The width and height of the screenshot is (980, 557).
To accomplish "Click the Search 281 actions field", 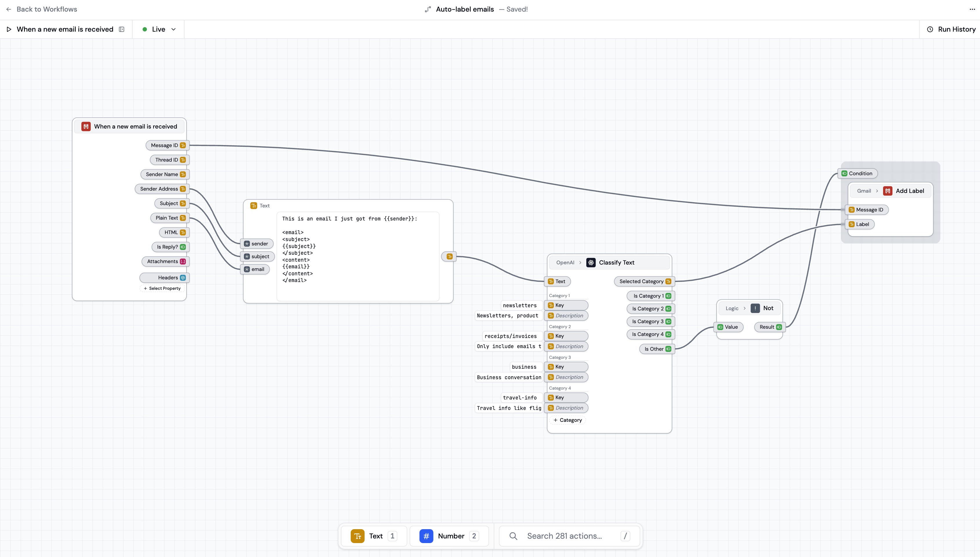I will coord(564,536).
